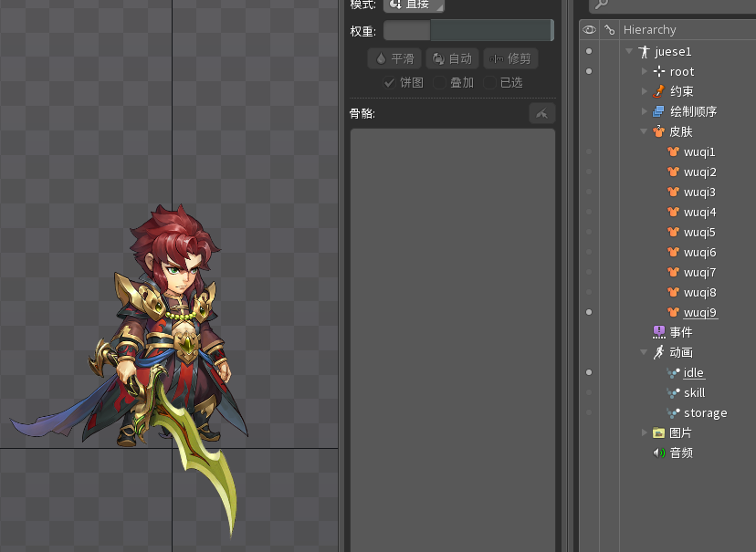Enable the 叠加 checkbox

pos(439,83)
